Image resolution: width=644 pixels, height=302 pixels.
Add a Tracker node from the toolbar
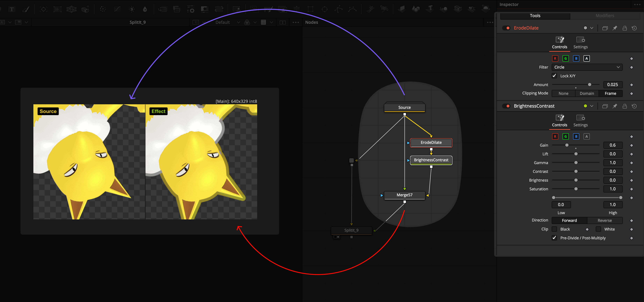pos(43,9)
